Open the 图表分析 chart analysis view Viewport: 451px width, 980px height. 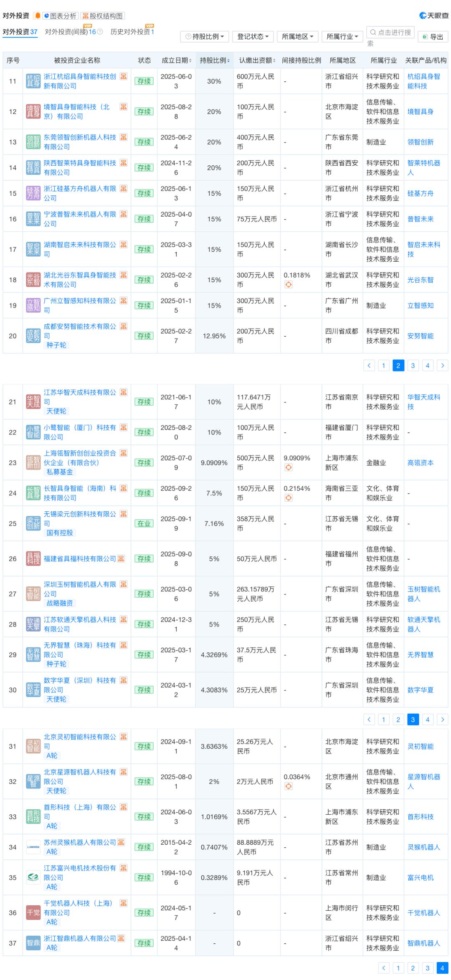60,16
